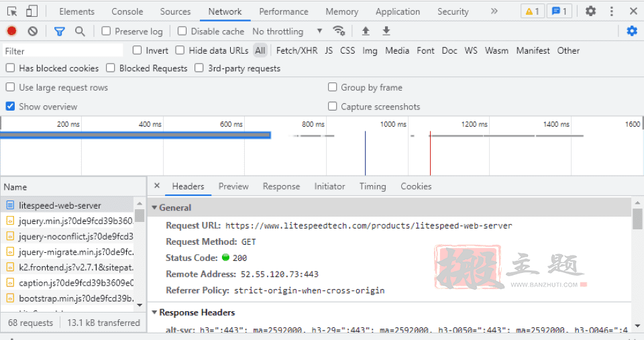The height and width of the screenshot is (340, 644).
Task: Toggle the filter funnel icon
Action: point(60,32)
